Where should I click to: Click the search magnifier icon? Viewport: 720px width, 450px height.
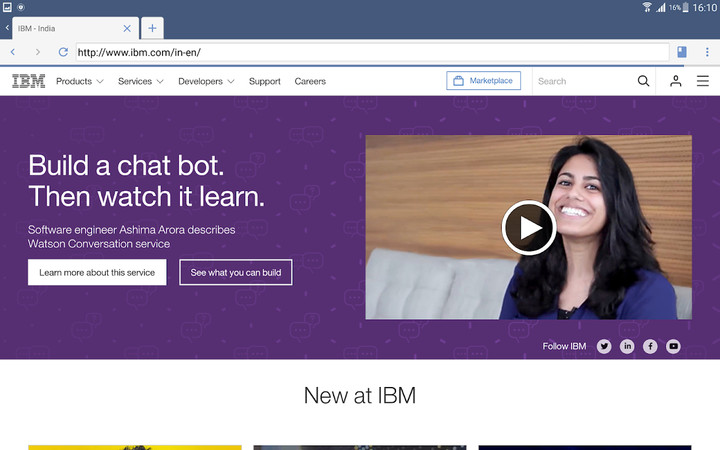pyautogui.click(x=643, y=81)
